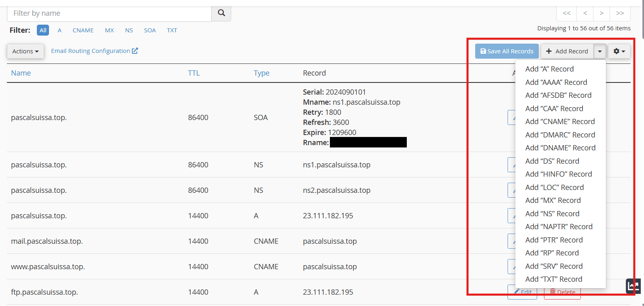The width and height of the screenshot is (644, 306).
Task: Click Delete for ftp.pascalsuissa.top row
Action: point(562,292)
